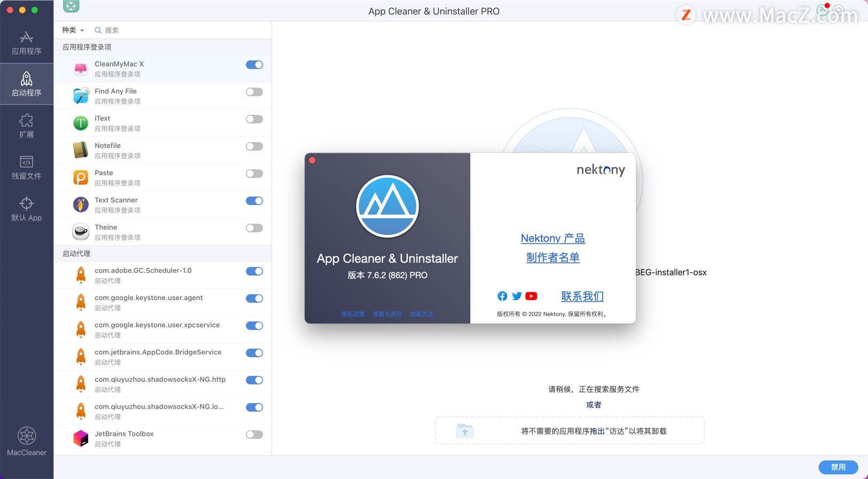Turn off the CleanMyMac X login item

pyautogui.click(x=254, y=65)
